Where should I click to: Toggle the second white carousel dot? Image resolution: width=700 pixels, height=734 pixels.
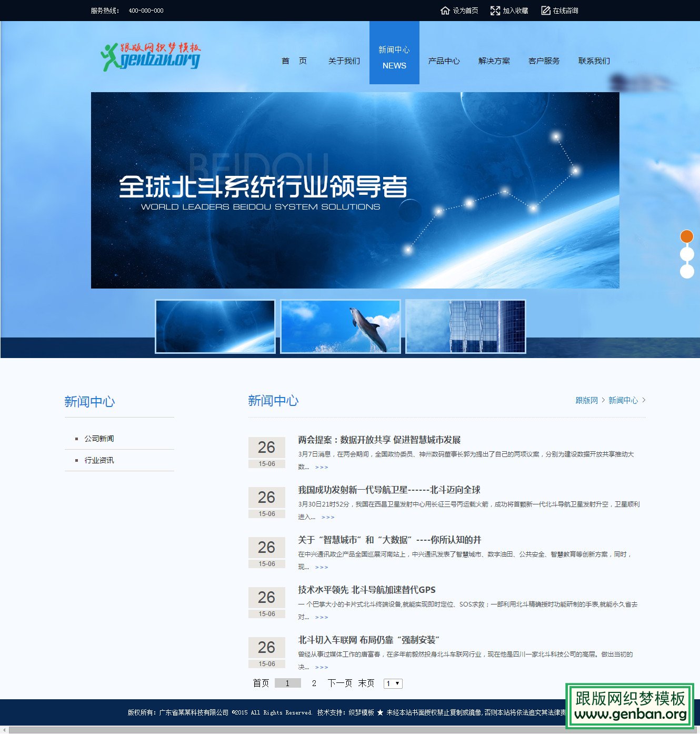pyautogui.click(x=686, y=254)
